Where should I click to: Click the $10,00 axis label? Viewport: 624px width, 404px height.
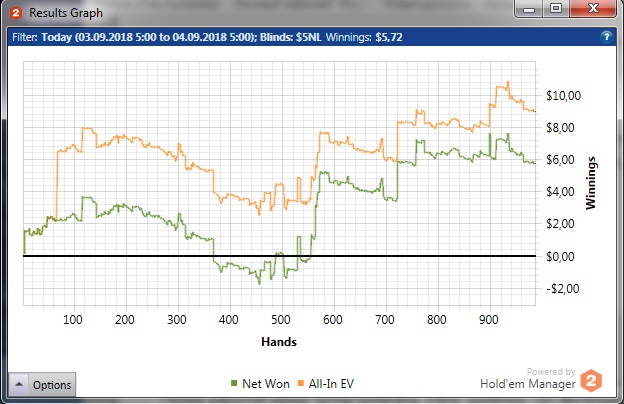pyautogui.click(x=563, y=96)
